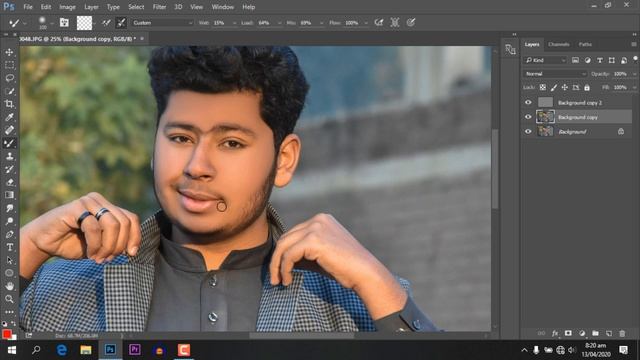
Task: Select the Dodge tool
Action: tap(9, 221)
